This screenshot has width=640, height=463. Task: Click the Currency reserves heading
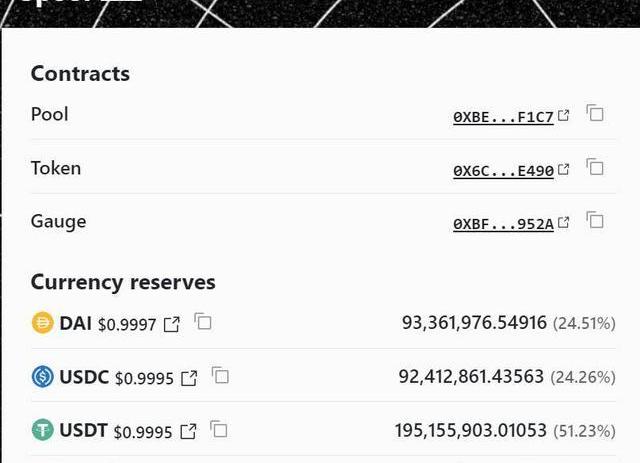pos(123,282)
